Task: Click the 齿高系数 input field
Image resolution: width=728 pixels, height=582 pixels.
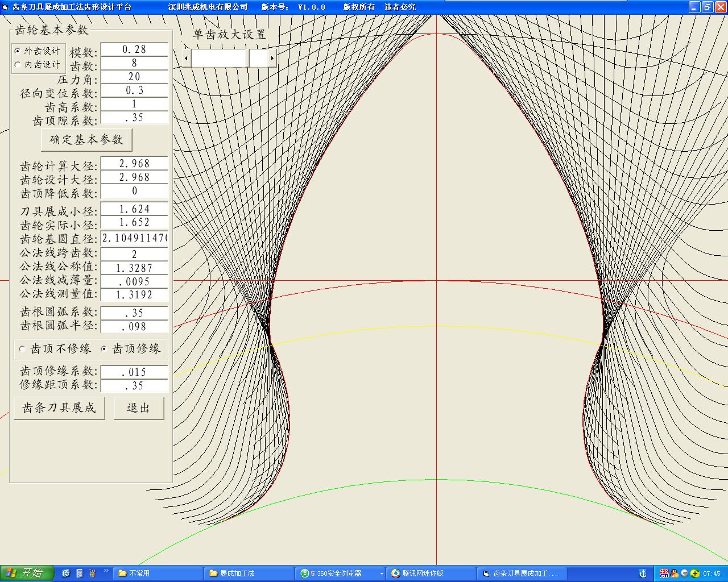Action: coord(134,104)
